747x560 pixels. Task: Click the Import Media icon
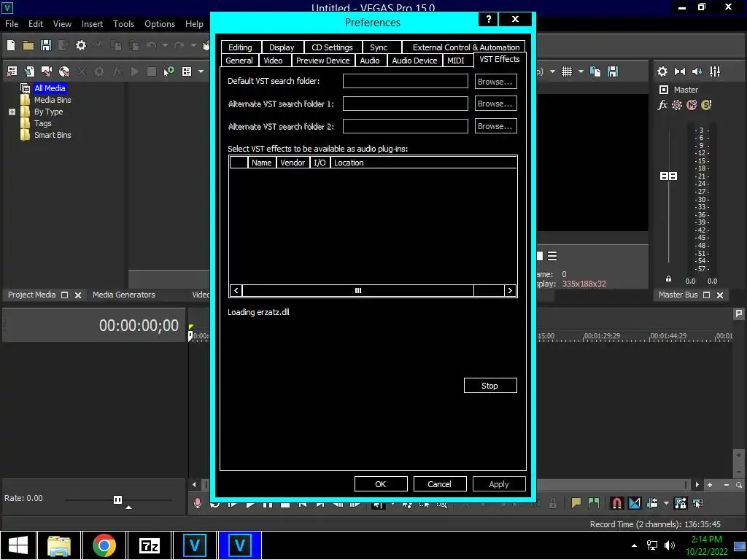pos(29,71)
